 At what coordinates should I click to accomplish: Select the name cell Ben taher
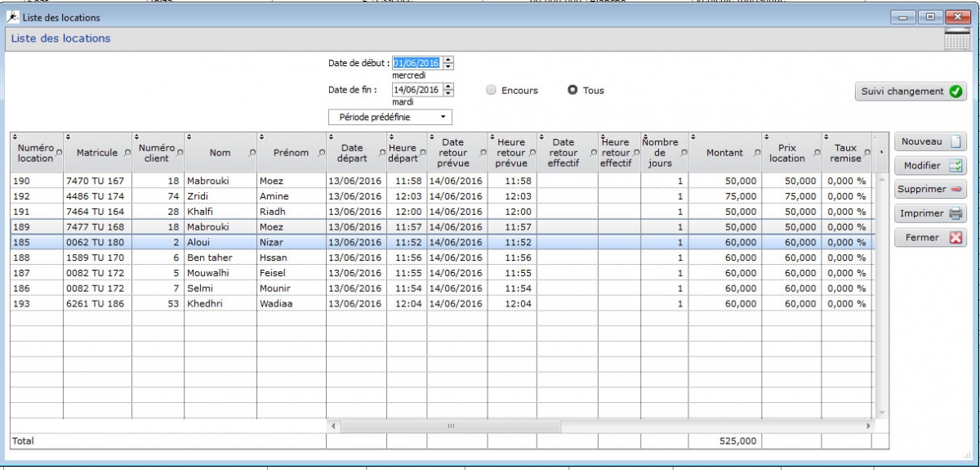click(220, 257)
